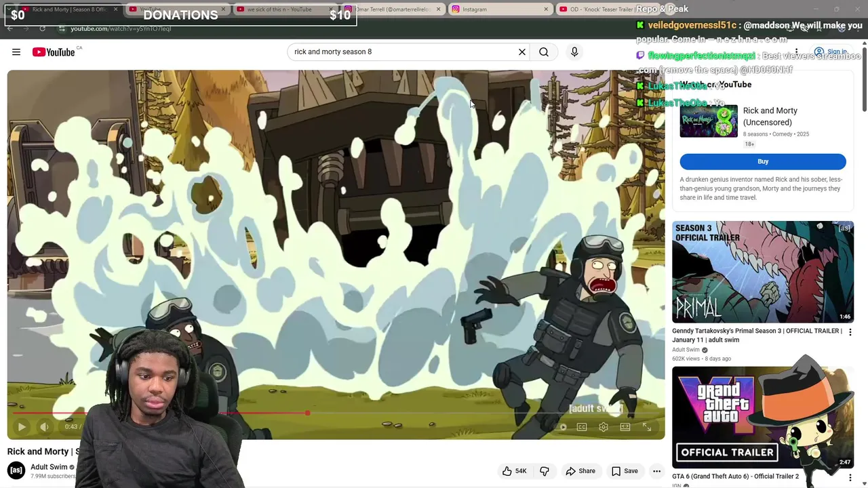Open the Rick and Morty (Uncensored) title link

click(x=770, y=117)
